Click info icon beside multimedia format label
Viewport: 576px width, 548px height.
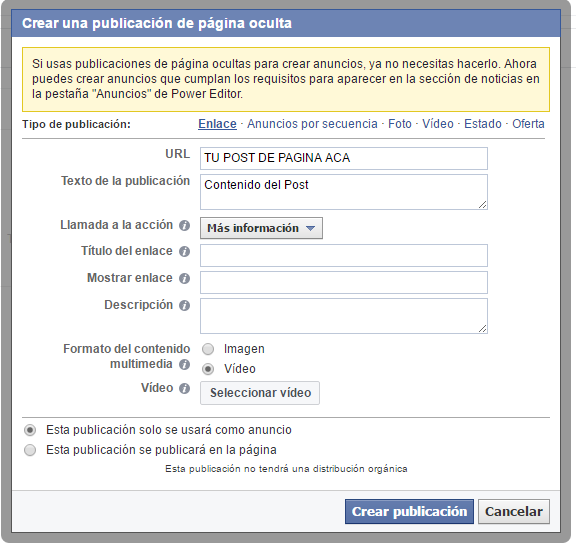184,364
